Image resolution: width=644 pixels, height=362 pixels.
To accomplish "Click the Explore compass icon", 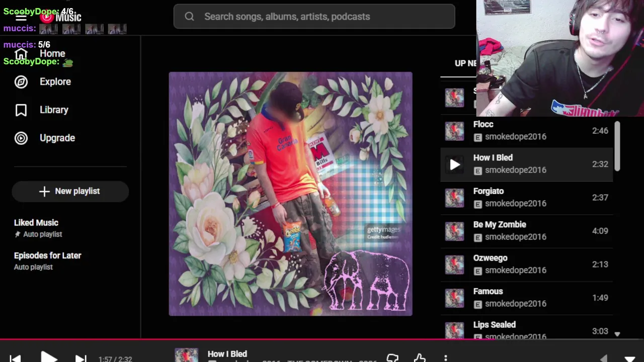I will [21, 81].
